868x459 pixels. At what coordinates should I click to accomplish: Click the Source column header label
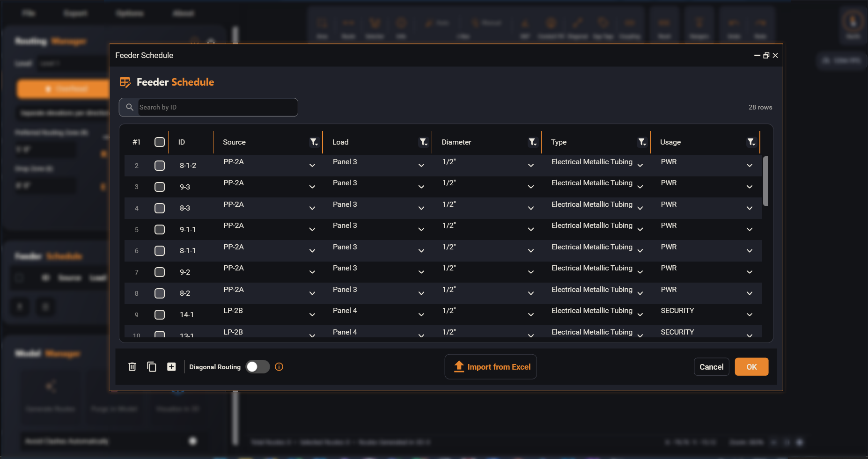coord(234,142)
